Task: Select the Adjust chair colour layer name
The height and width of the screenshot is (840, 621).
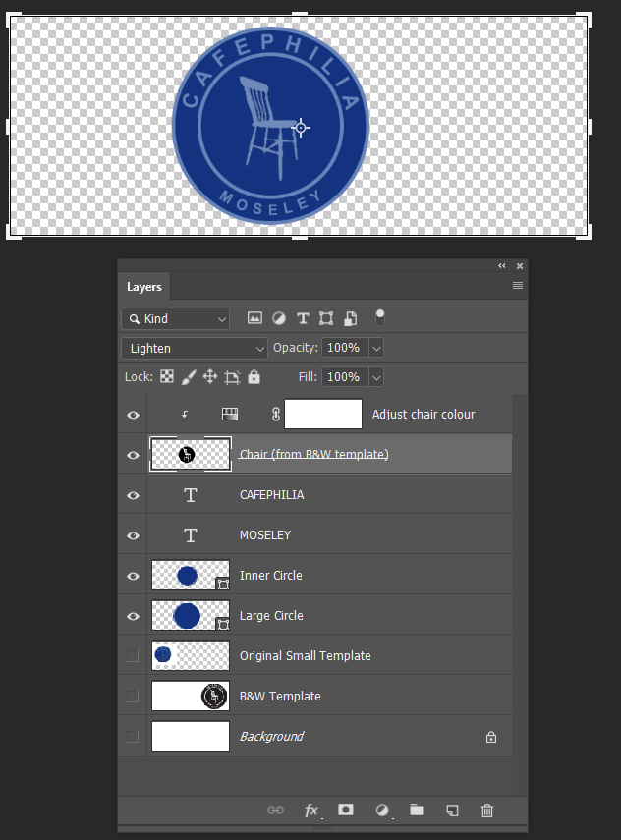Action: tap(423, 415)
